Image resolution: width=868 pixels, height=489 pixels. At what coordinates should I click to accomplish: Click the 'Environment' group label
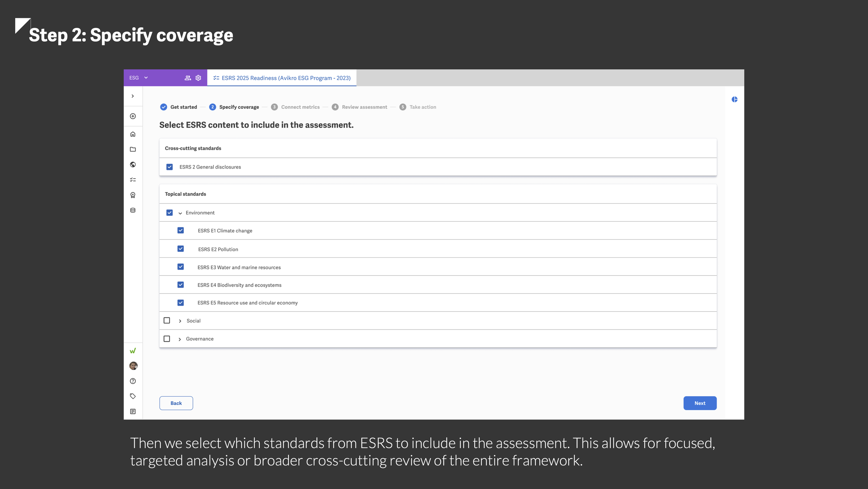click(x=200, y=213)
